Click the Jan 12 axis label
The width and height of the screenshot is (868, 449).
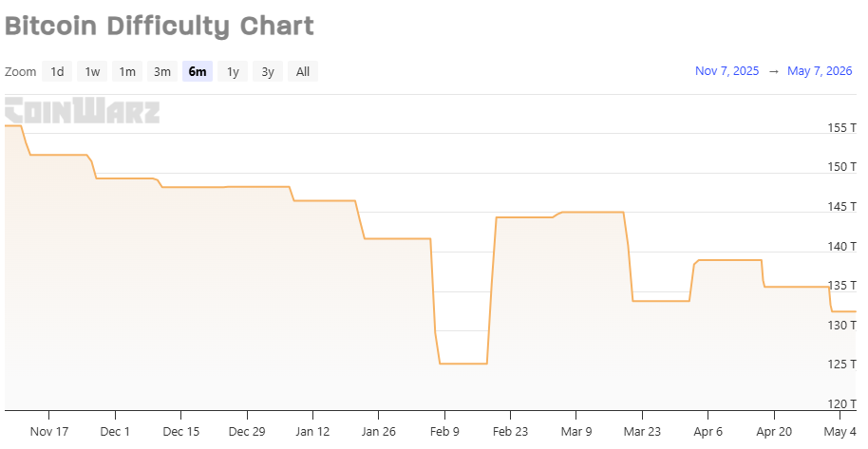click(312, 431)
